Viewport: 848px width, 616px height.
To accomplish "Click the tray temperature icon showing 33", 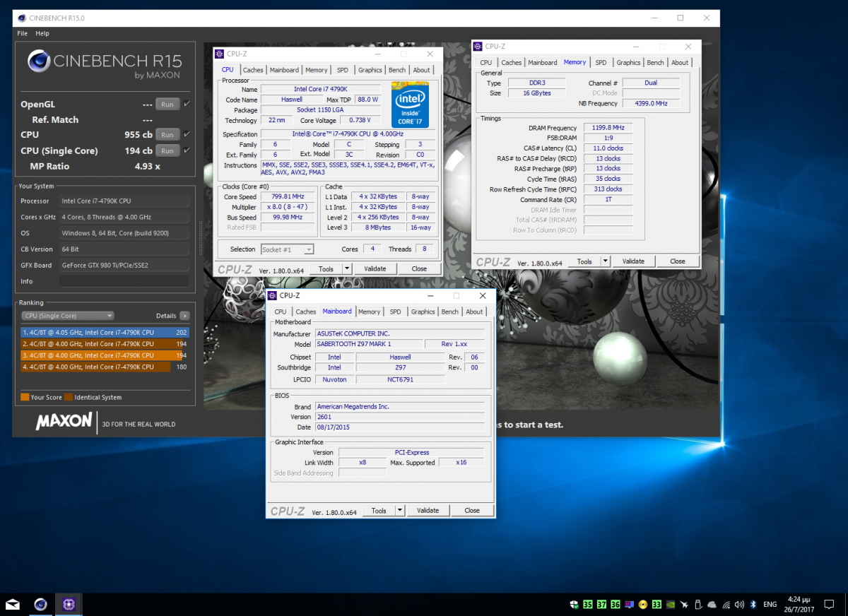I will tap(656, 605).
